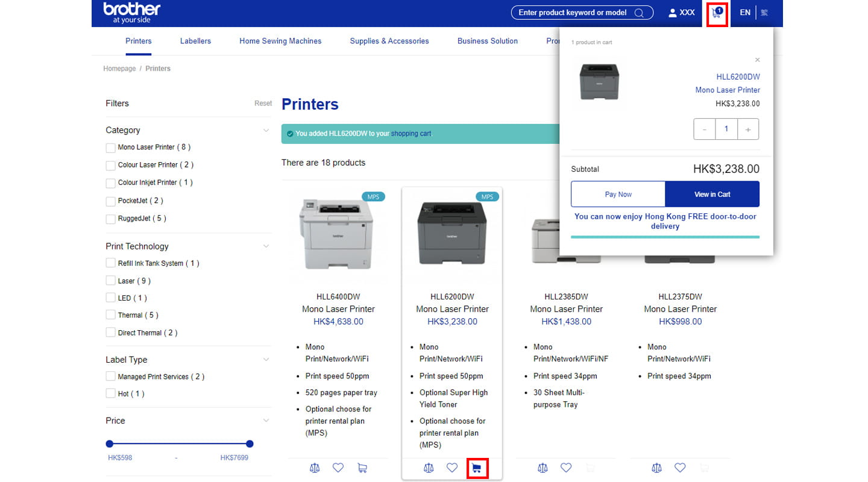
Task: Click the HK$998.00 price
Action: click(680, 322)
